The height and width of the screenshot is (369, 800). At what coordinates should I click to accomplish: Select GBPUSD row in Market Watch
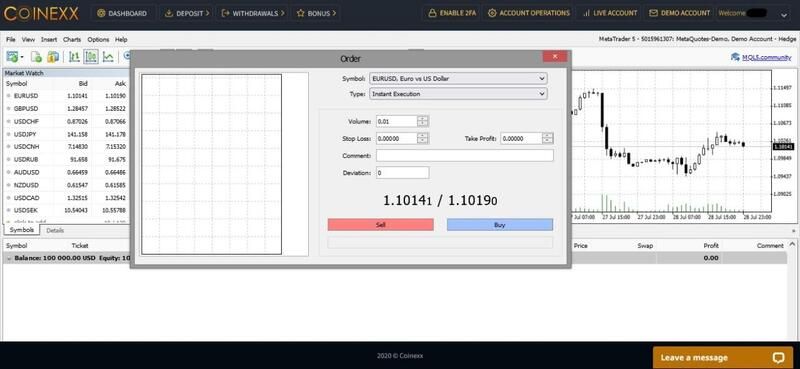pos(66,109)
